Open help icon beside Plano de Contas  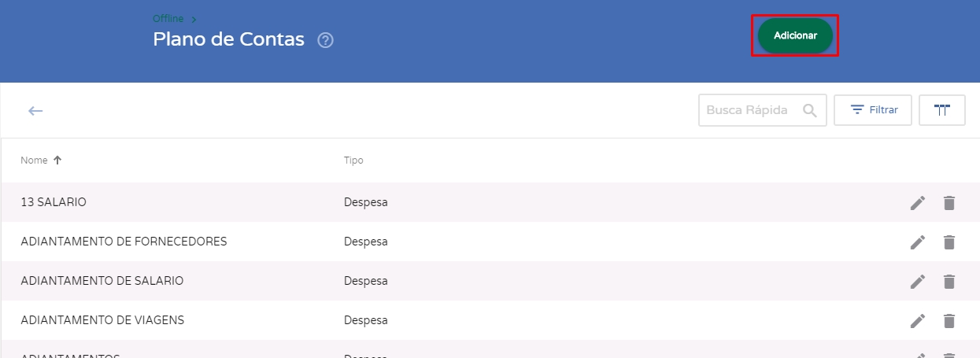(x=325, y=40)
